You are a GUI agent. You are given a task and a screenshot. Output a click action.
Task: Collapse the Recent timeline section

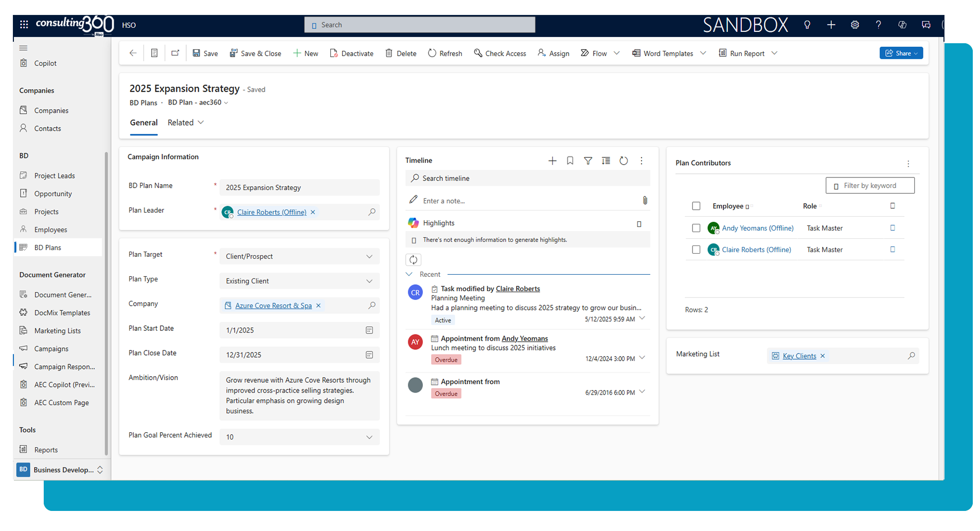click(409, 274)
